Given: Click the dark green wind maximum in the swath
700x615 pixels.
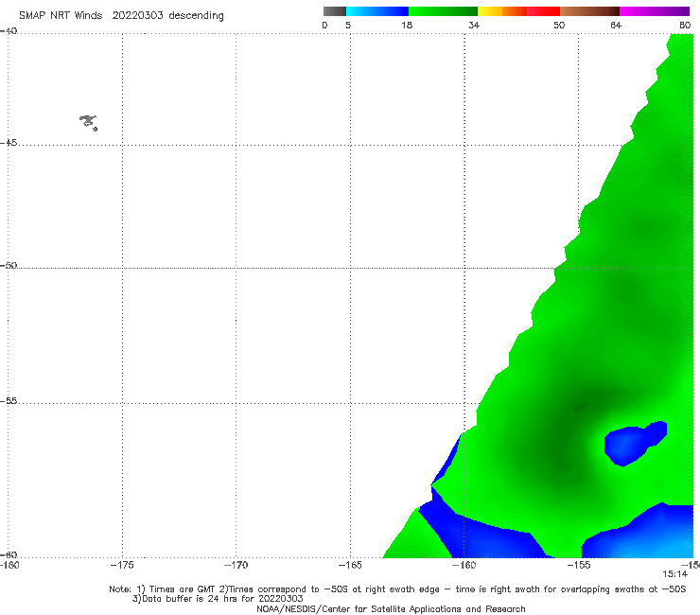Looking at the screenshot, I should pyautogui.click(x=581, y=406).
